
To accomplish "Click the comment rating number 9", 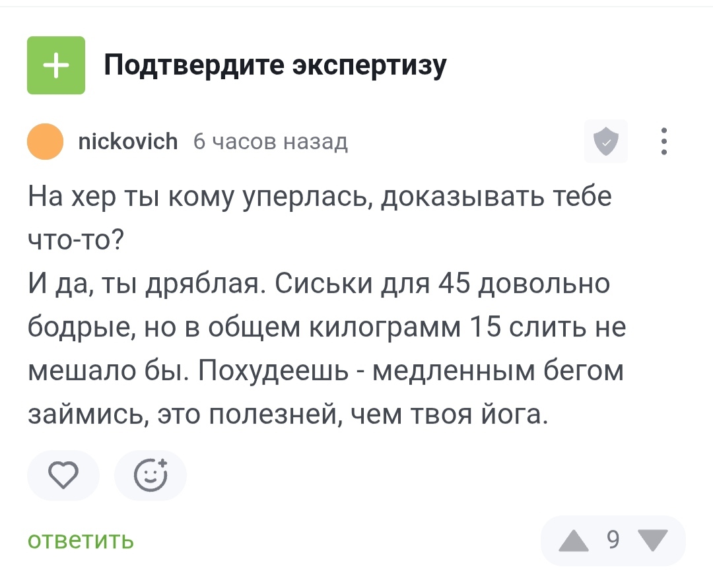I will 613,540.
